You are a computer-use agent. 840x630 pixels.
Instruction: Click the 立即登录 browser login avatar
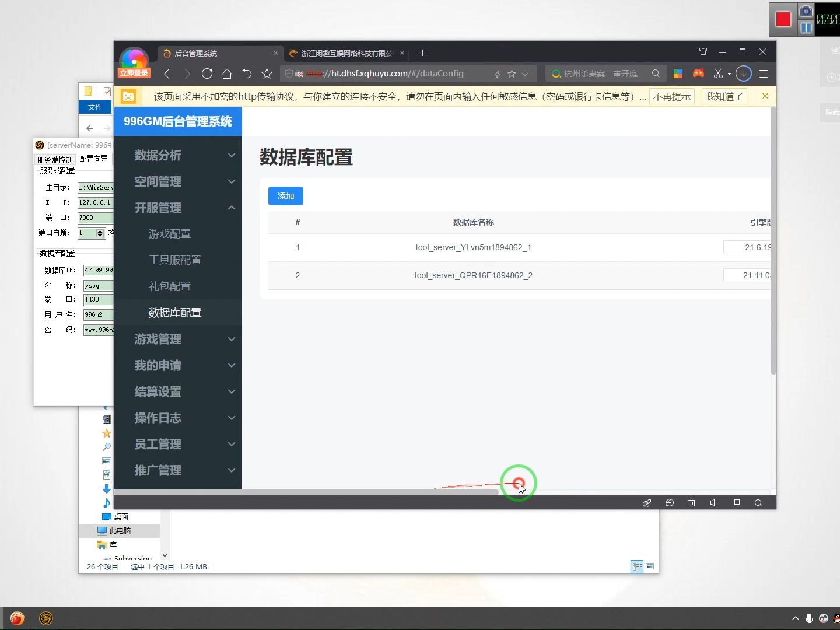click(x=134, y=62)
